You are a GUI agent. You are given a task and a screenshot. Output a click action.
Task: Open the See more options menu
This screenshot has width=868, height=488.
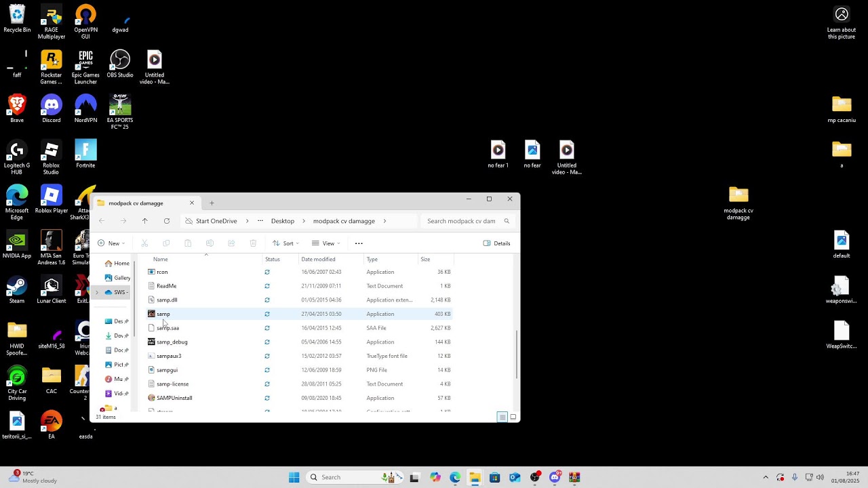(x=359, y=243)
